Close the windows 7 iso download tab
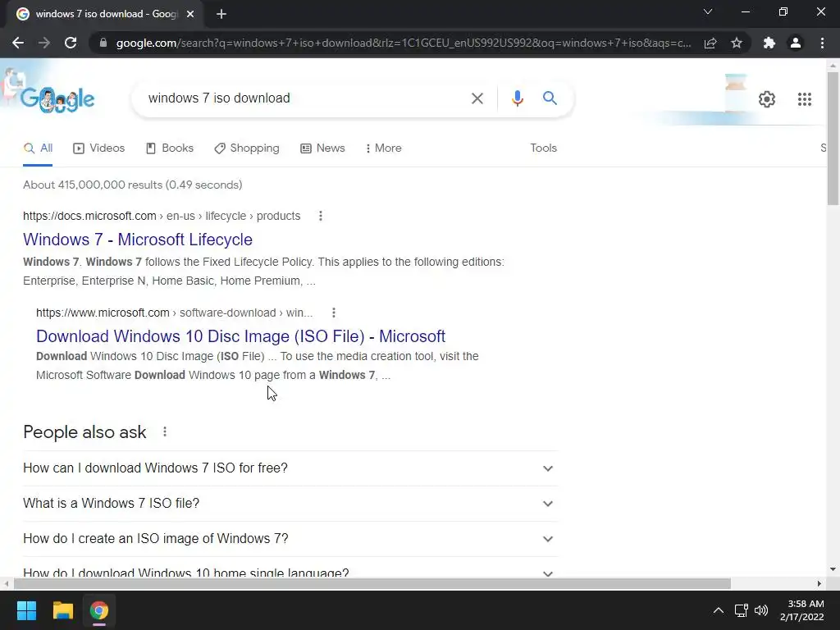Screen dimensions: 840x630 tap(190, 15)
